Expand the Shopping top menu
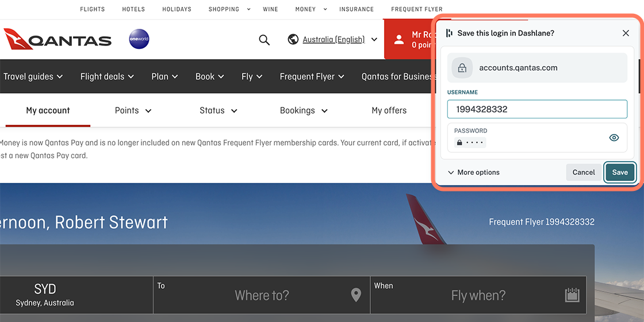 229,9
